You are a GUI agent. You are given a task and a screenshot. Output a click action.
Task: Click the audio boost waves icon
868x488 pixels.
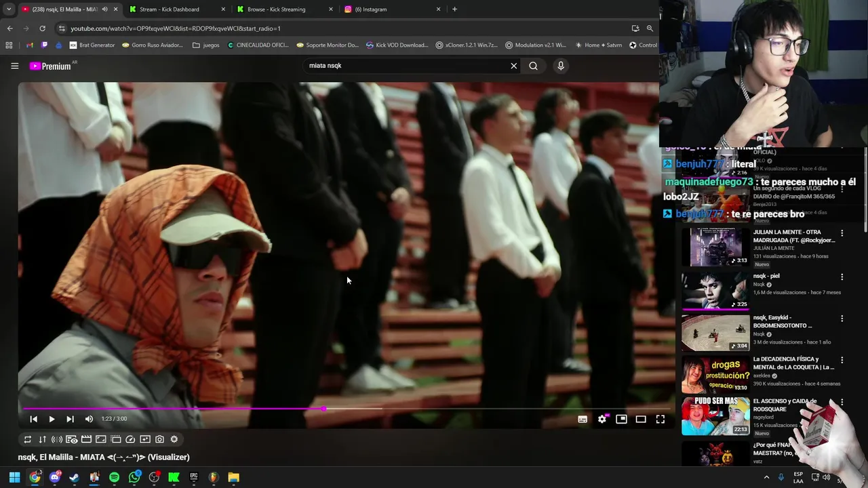tap(57, 439)
